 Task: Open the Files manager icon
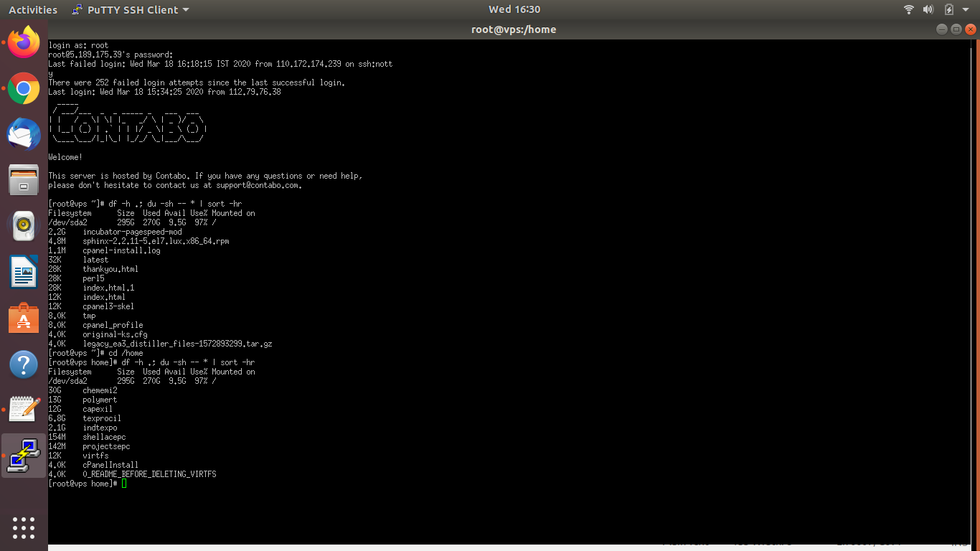click(24, 180)
